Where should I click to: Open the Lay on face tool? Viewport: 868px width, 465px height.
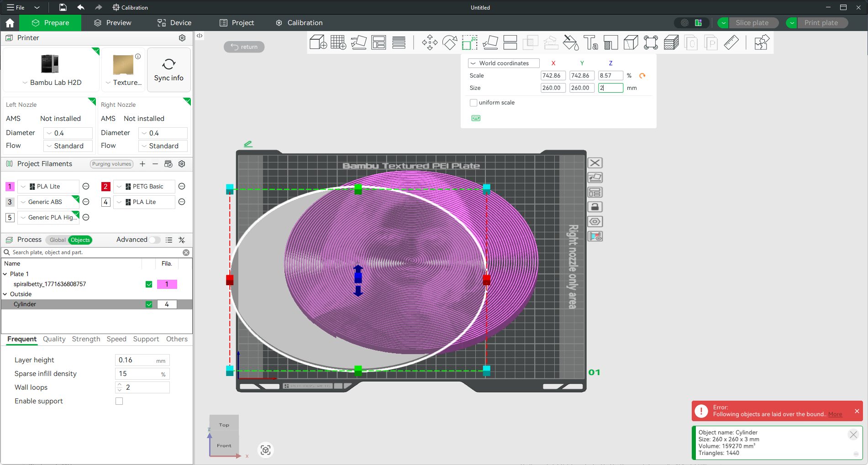(x=490, y=42)
